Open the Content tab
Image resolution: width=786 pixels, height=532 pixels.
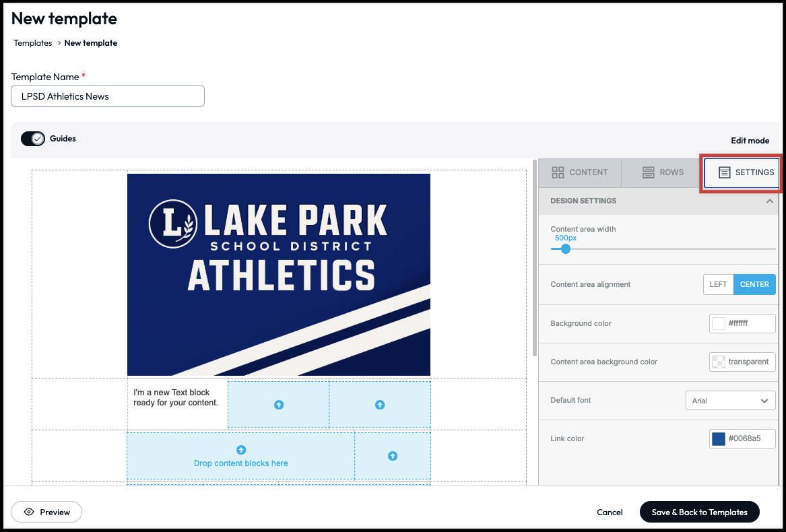580,172
